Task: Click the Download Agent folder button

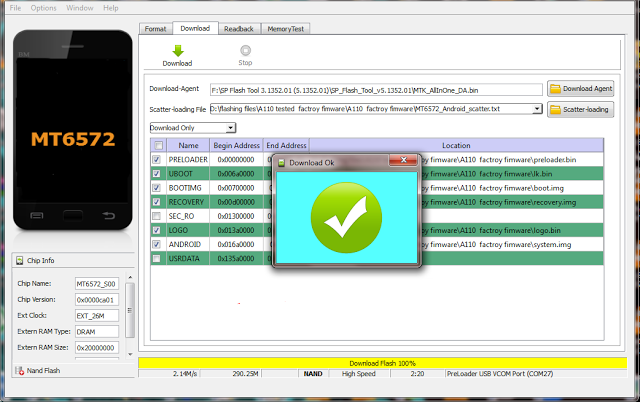Action: [580, 89]
